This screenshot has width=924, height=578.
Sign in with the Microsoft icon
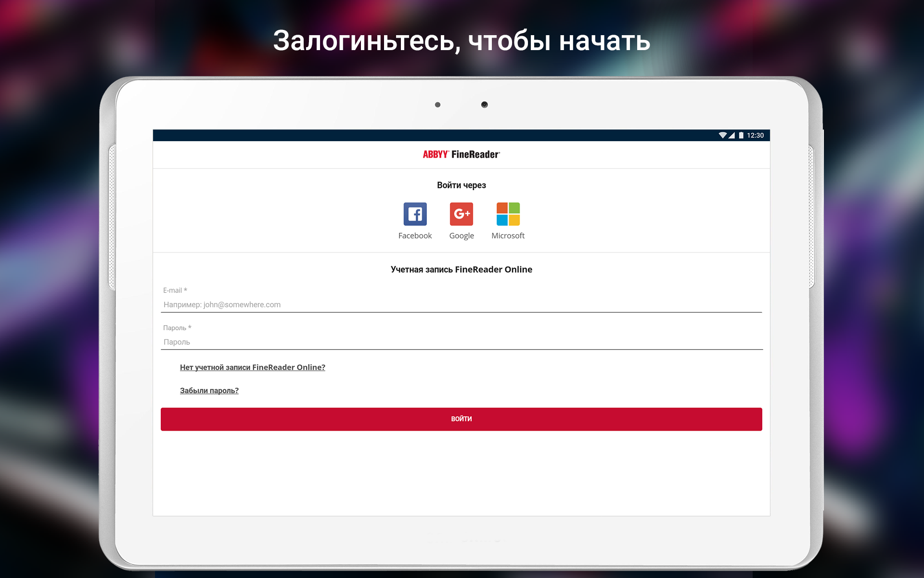coord(508,214)
